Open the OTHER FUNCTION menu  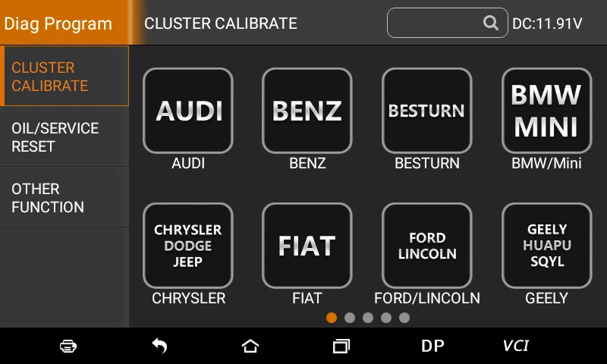click(x=64, y=198)
